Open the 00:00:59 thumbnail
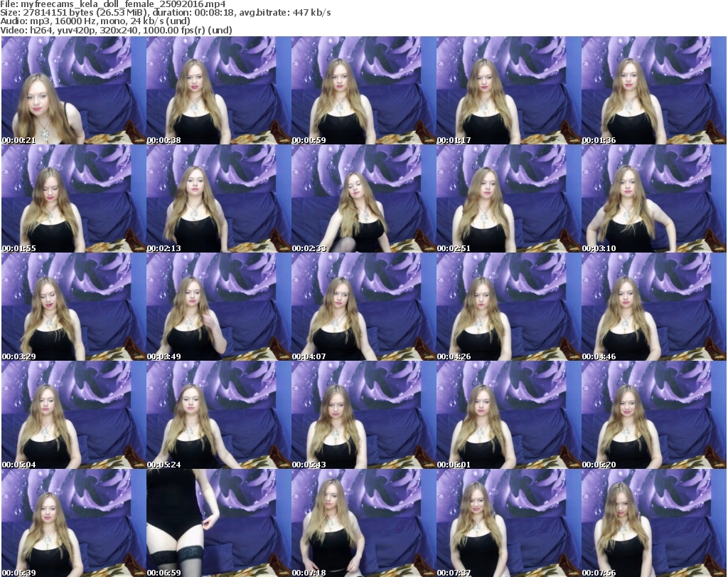The height and width of the screenshot is (577, 728). click(363, 91)
